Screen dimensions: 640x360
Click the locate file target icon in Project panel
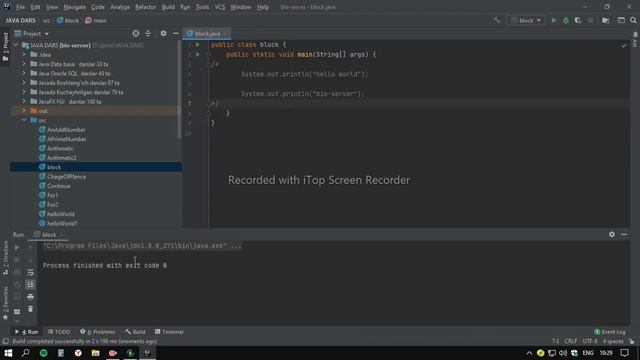pos(136,33)
